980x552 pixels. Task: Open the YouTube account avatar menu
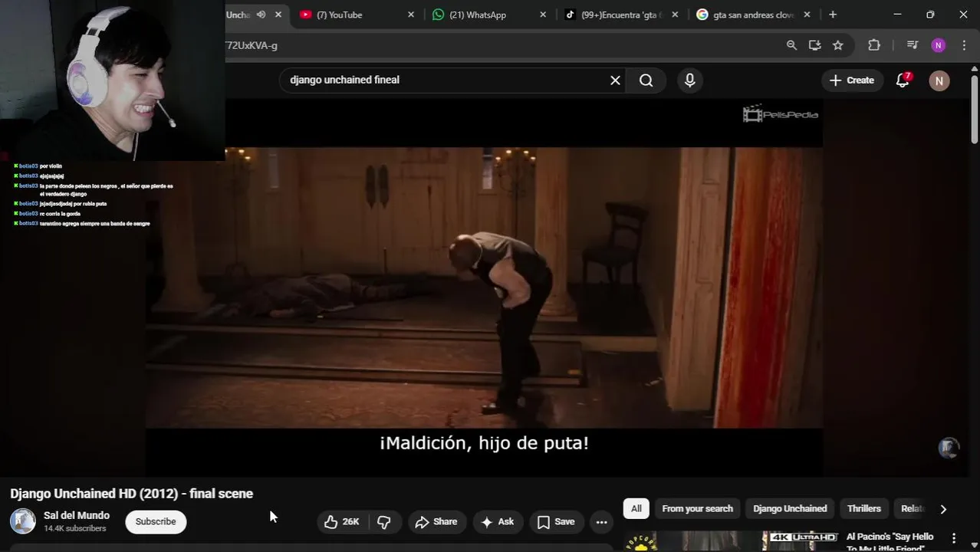coord(939,80)
